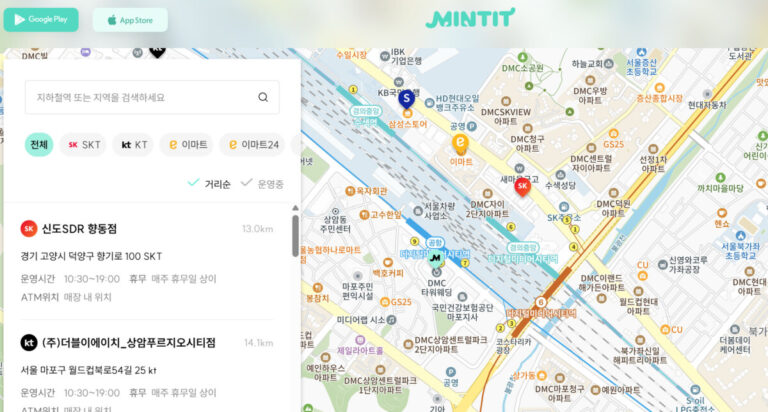
Task: Click the 하늘교회 church icon
Action: 609,64
